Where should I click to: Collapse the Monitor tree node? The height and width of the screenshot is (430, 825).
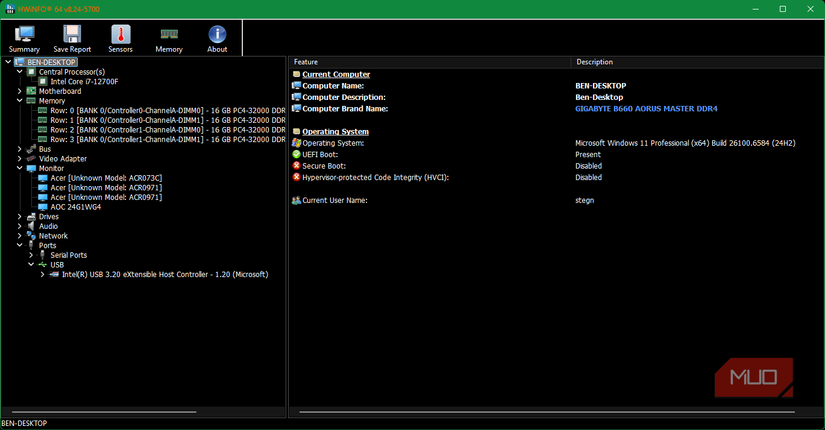point(19,168)
